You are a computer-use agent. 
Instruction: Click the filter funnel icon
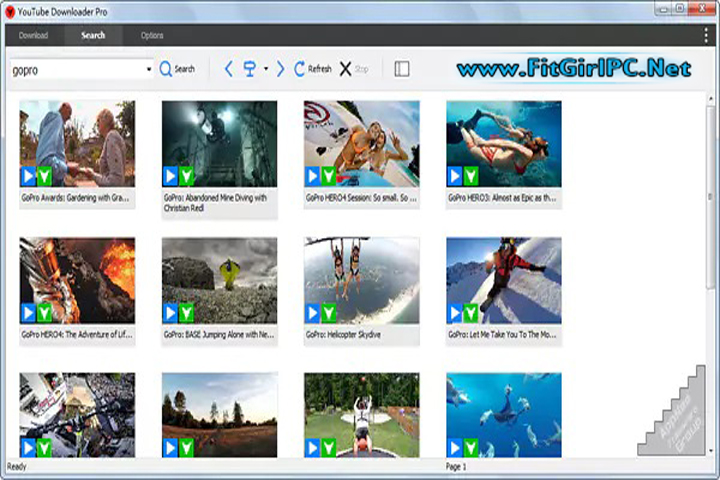tap(251, 69)
